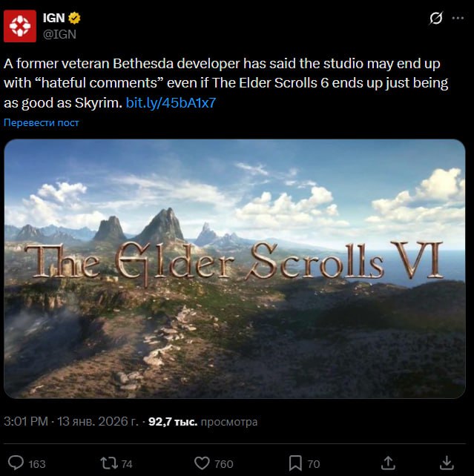This screenshot has width=474, height=476.
Task: Repost using the retweet arrows icon
Action: pyautogui.click(x=109, y=463)
